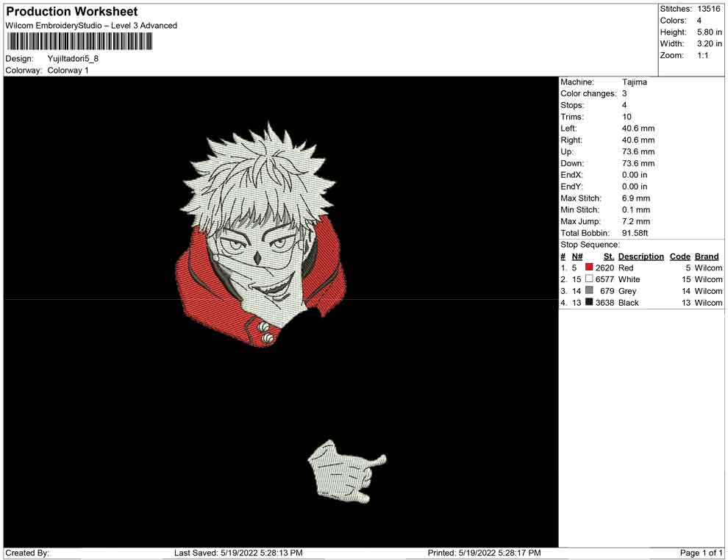Screen dimensions: 728x560
Task: Click the White thread color swatch
Action: [589, 279]
